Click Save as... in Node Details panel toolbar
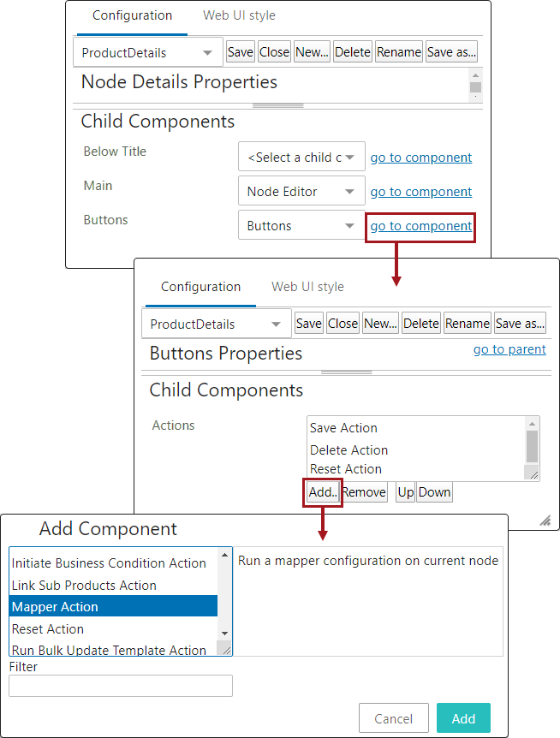 click(x=452, y=51)
